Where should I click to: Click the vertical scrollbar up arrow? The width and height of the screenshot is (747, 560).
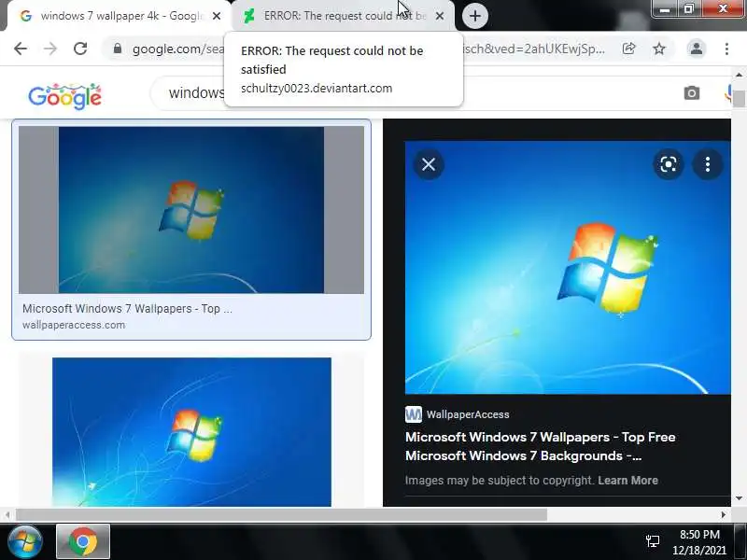pyautogui.click(x=739, y=75)
